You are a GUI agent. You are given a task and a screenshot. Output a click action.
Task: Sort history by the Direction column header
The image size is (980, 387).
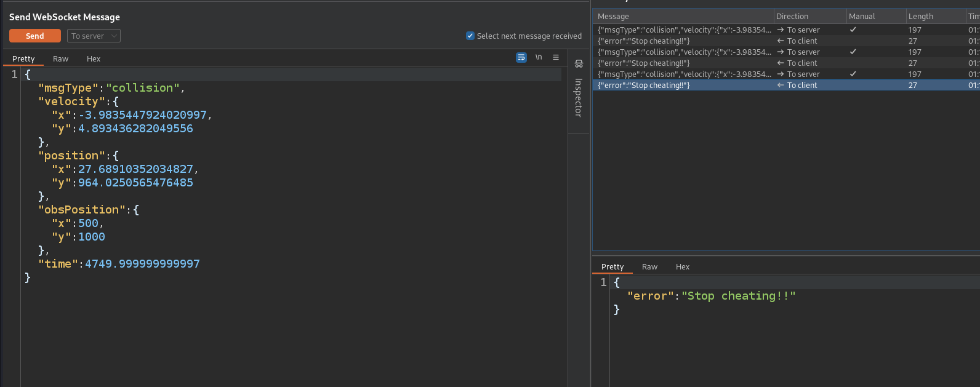[x=792, y=17]
